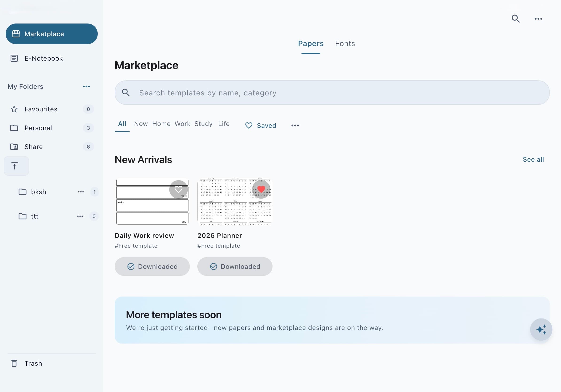Open the Trash
561x392 pixels.
coord(27,363)
